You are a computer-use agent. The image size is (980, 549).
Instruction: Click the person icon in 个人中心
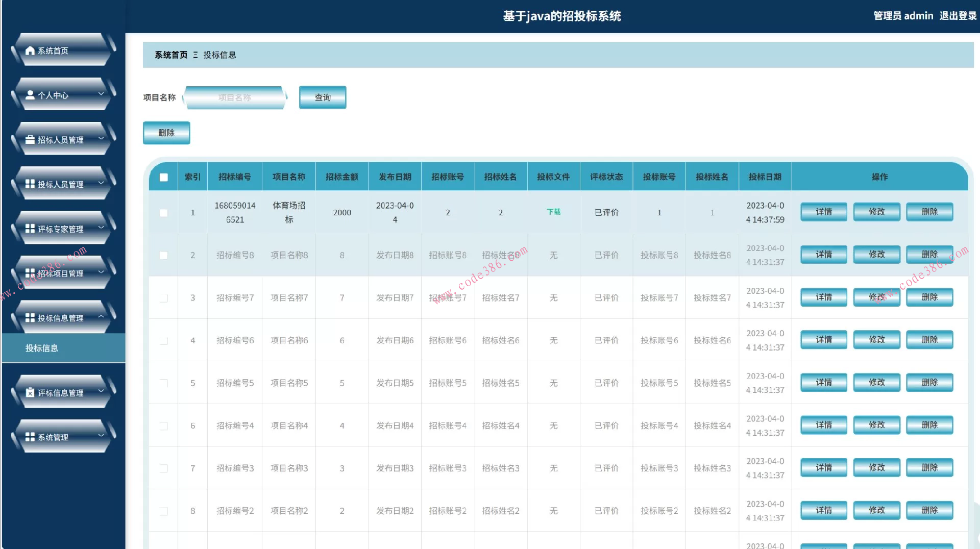tap(30, 95)
